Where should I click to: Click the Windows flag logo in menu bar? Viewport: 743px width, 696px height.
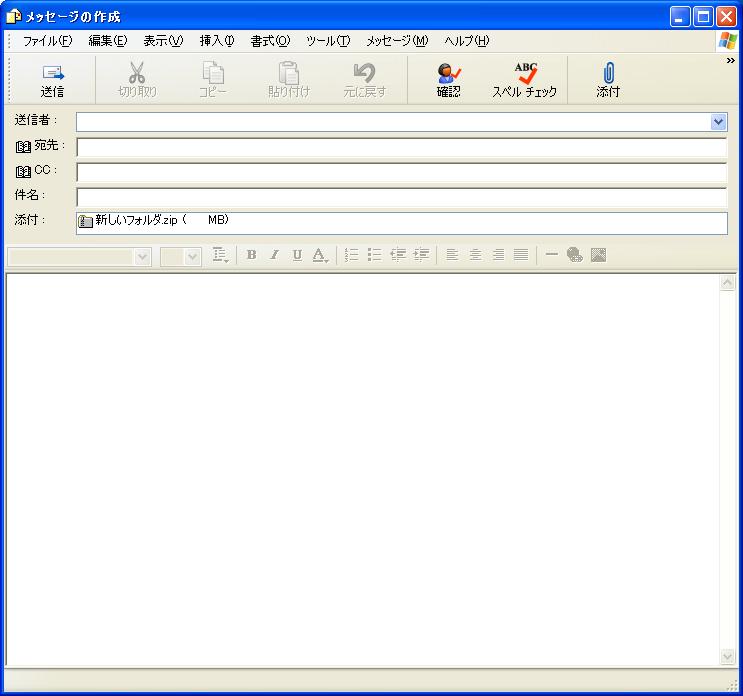[x=728, y=41]
